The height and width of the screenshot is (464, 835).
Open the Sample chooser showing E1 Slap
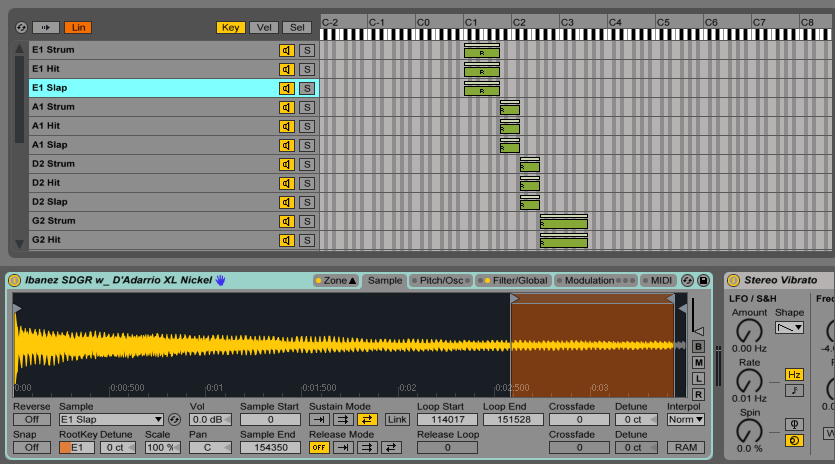[110, 420]
